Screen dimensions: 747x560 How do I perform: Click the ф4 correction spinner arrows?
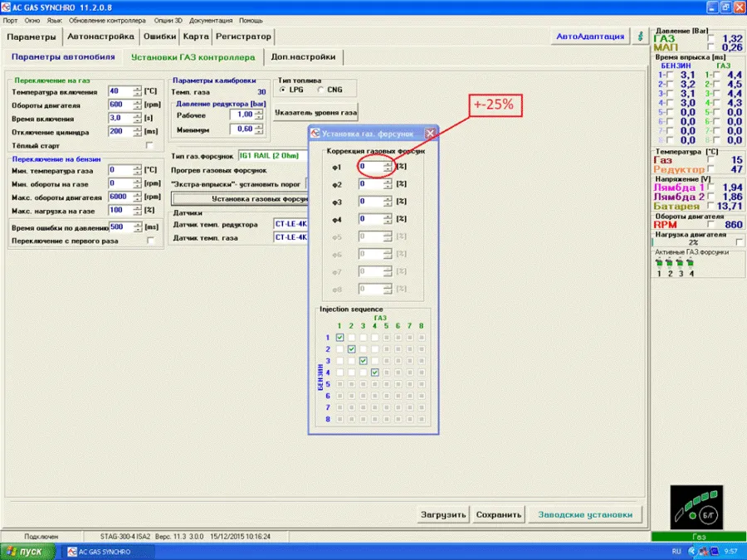[388, 219]
